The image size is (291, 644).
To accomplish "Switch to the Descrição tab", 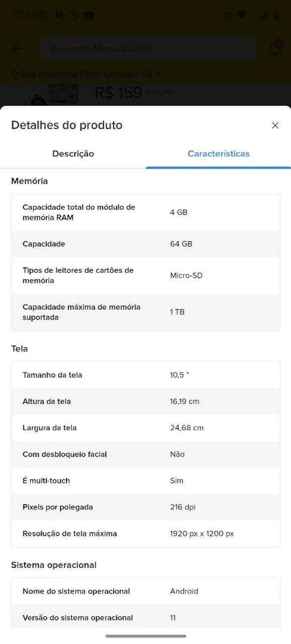I will 72,154.
